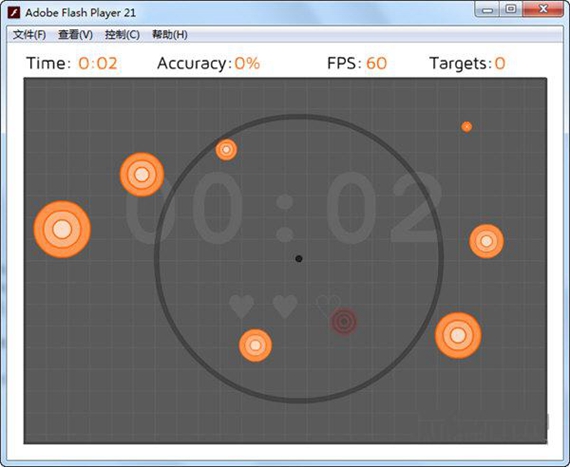
Task: Shoot the orange target left of the circle
Action: click(x=142, y=174)
